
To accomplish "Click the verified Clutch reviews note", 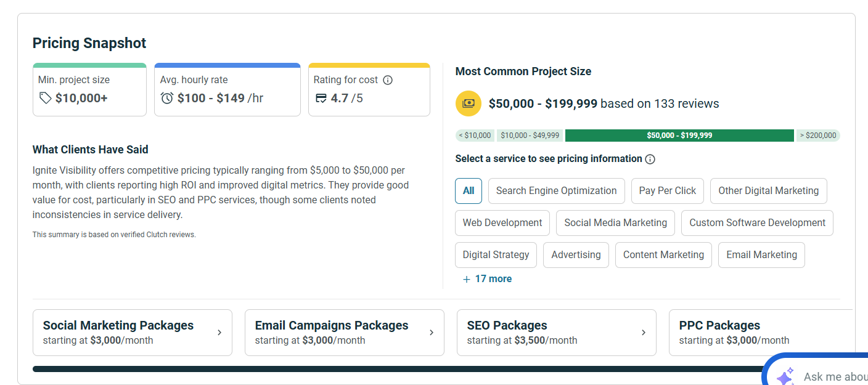I will tap(114, 235).
